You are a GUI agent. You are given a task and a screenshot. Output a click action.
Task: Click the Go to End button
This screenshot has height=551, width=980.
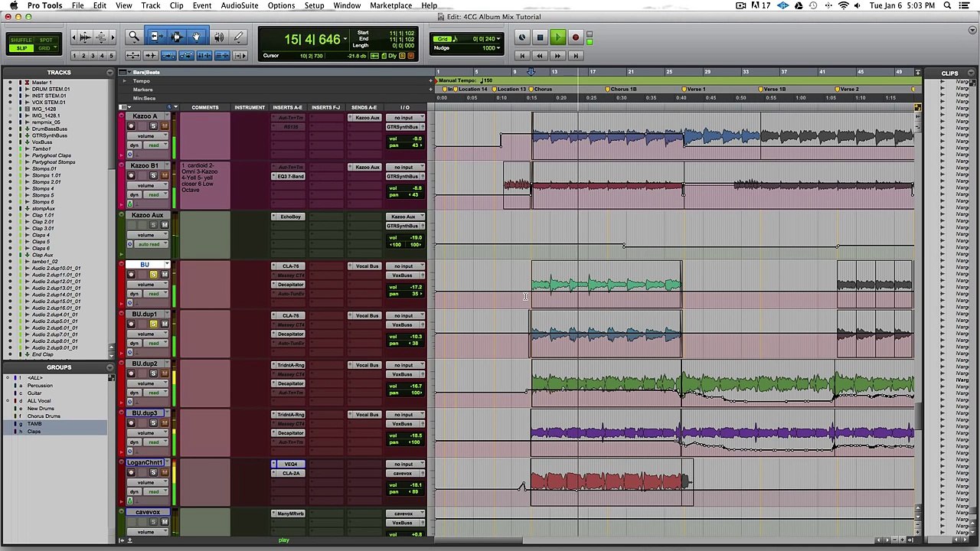[575, 56]
